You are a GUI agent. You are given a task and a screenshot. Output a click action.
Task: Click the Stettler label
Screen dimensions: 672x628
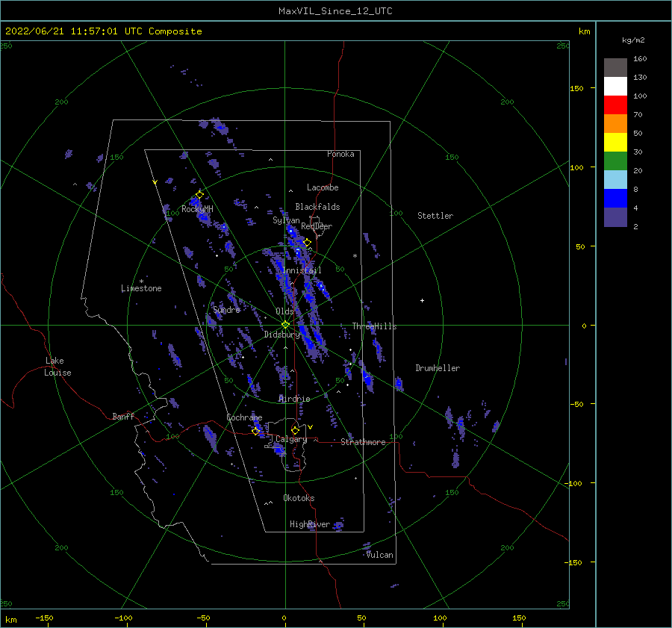435,216
